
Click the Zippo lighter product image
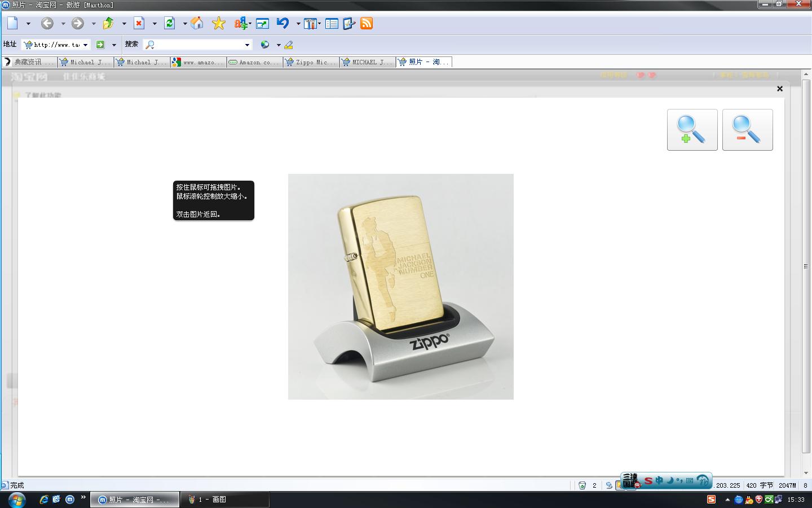pos(400,286)
